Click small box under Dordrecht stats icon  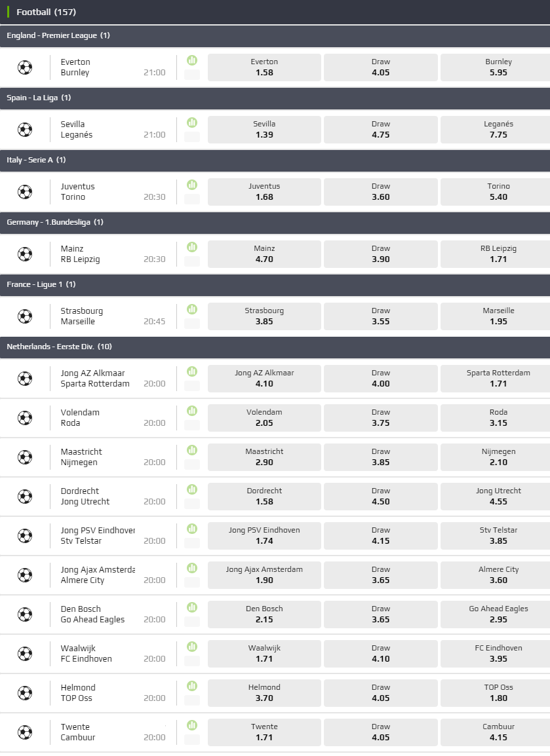[192, 503]
